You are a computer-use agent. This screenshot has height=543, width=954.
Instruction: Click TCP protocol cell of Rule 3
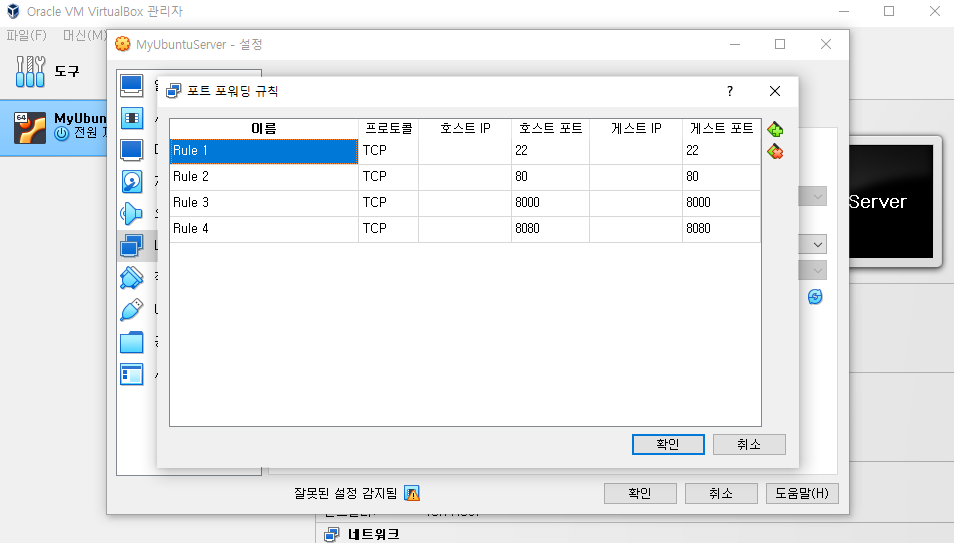click(389, 203)
